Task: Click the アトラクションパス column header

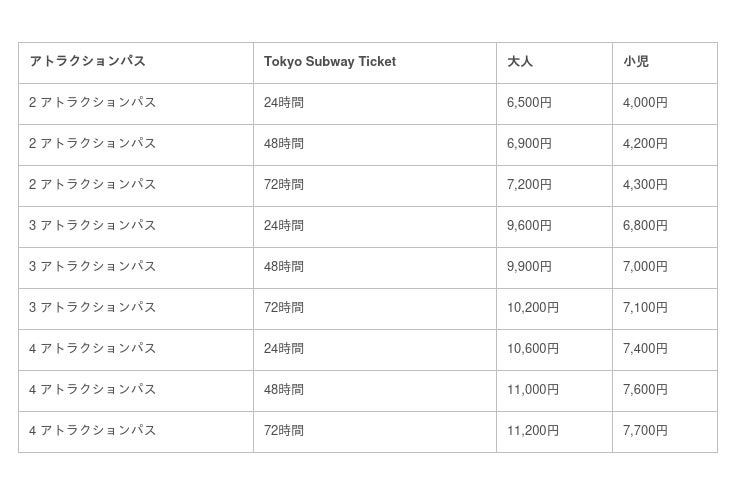Action: pos(87,62)
